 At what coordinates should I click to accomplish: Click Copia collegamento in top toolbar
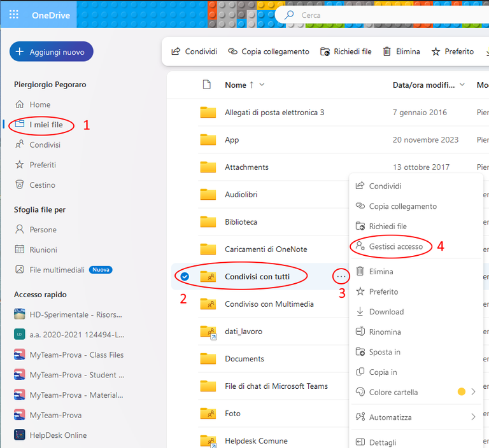click(x=269, y=52)
